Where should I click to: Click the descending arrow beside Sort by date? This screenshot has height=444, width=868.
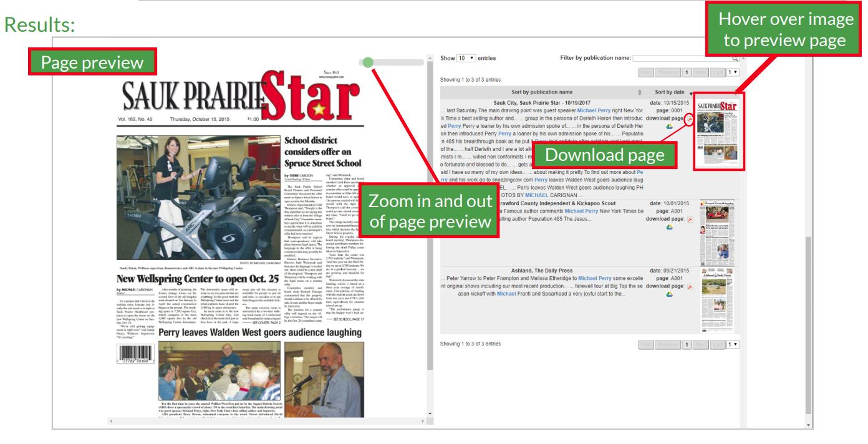click(691, 93)
